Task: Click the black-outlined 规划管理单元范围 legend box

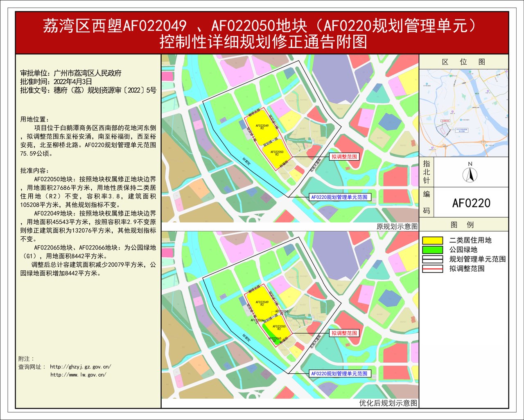Action: point(433,259)
